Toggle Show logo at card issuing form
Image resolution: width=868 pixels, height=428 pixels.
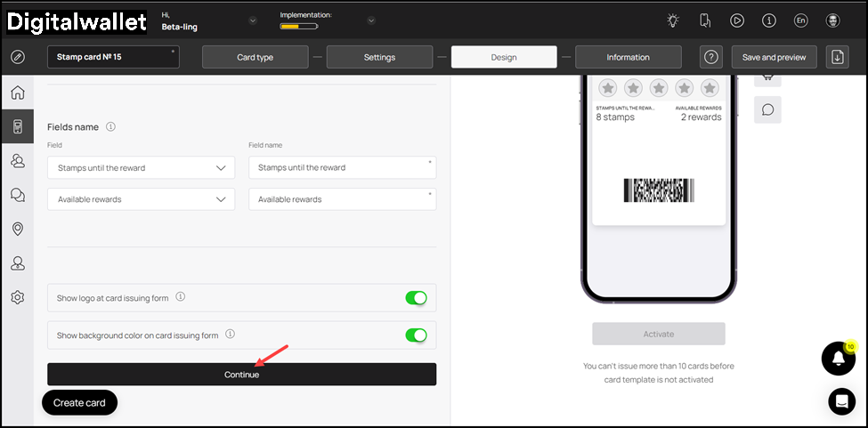point(417,298)
